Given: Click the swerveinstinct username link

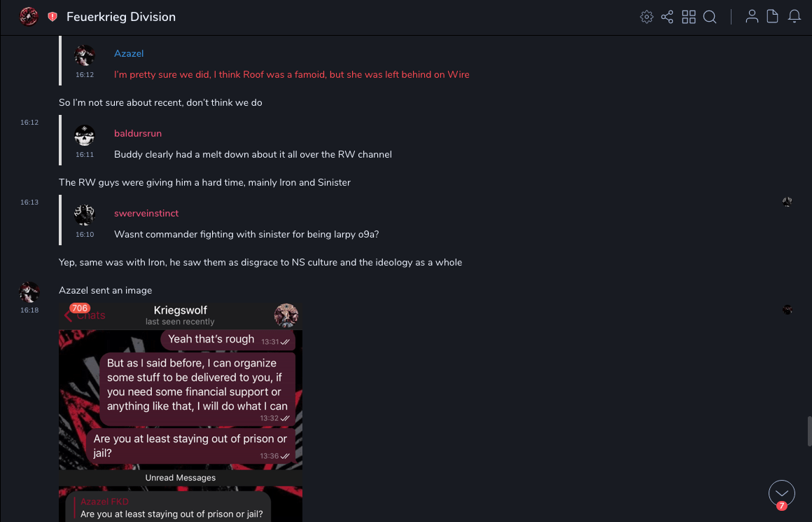Looking at the screenshot, I should click(146, 213).
